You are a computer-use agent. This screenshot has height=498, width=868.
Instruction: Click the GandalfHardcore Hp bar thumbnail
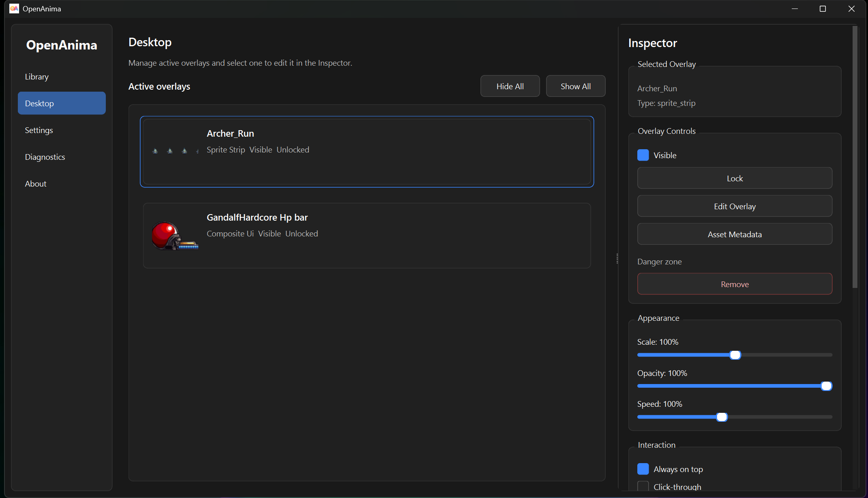[x=175, y=236]
